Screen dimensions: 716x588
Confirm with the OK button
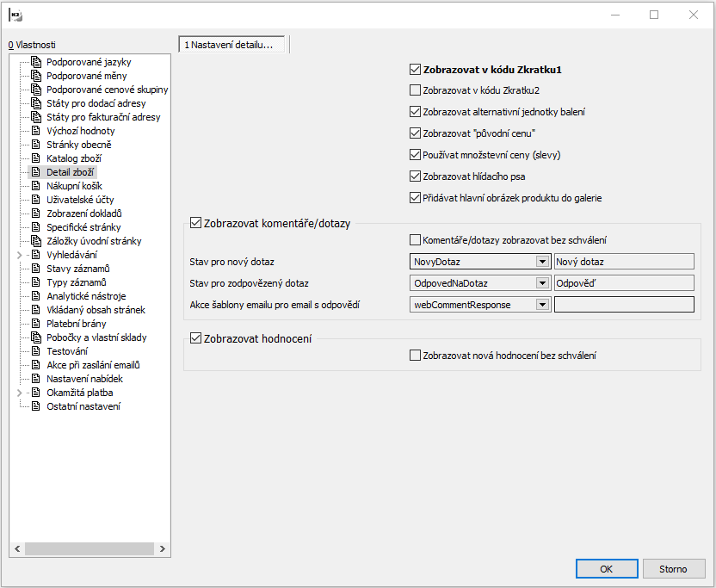607,569
